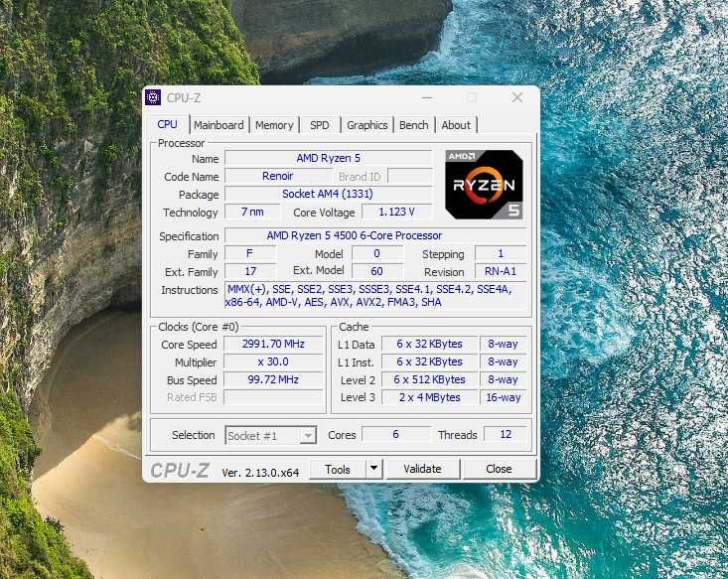The height and width of the screenshot is (579, 728).
Task: Click the Multiplier value x 30.0
Action: coord(273,362)
